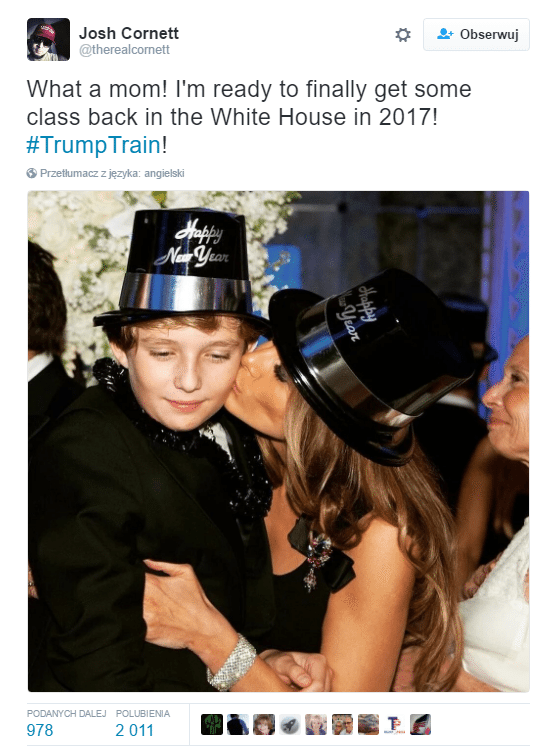The image size is (553, 754).
Task: Open the couple with sunglasses avatar
Action: pyautogui.click(x=342, y=724)
